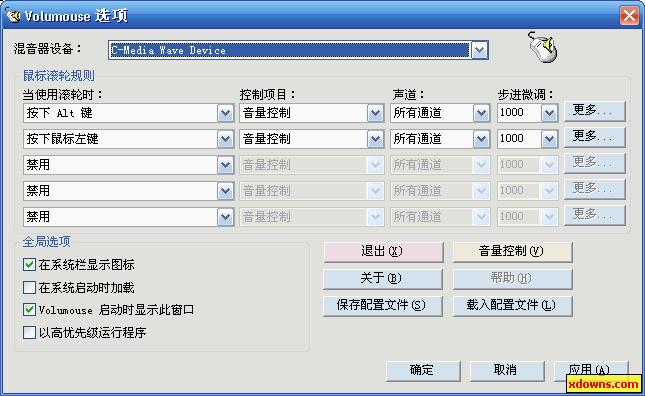Click 更多... button for the left mouse button rule
The width and height of the screenshot is (645, 396).
(x=594, y=137)
